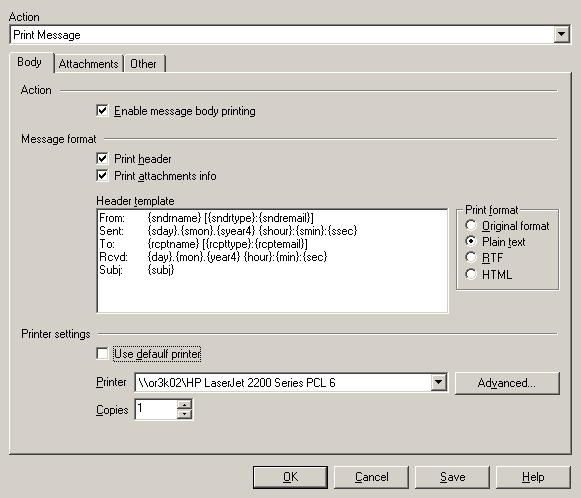581x498 pixels.
Task: Click the Cancel button
Action: [371, 477]
